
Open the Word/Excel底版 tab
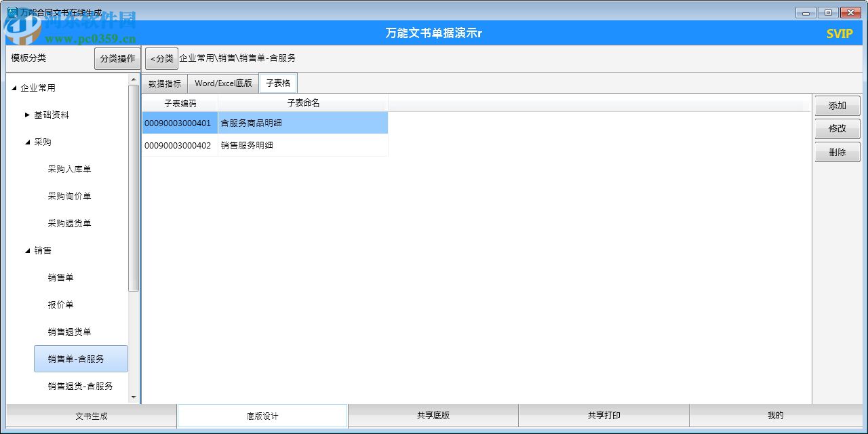pos(223,83)
